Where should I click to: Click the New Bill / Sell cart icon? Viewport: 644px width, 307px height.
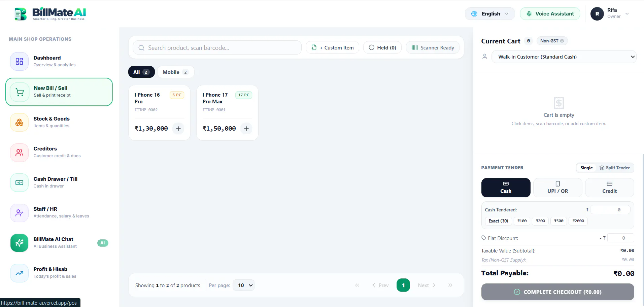[x=20, y=92]
